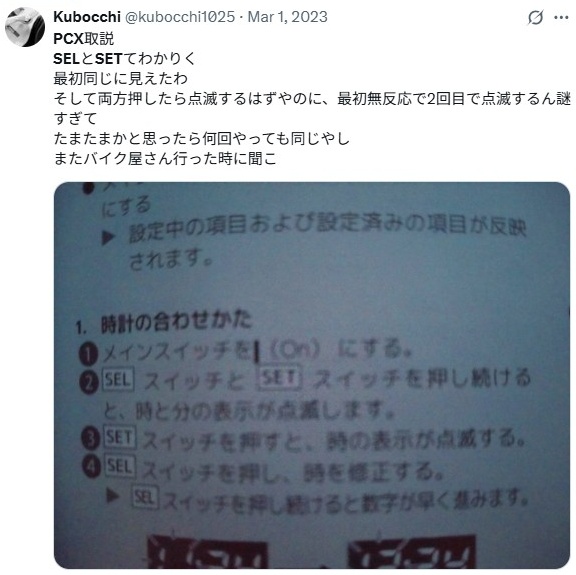Click the PCX取説 line of the post
576x575 pixels.
coord(83,39)
